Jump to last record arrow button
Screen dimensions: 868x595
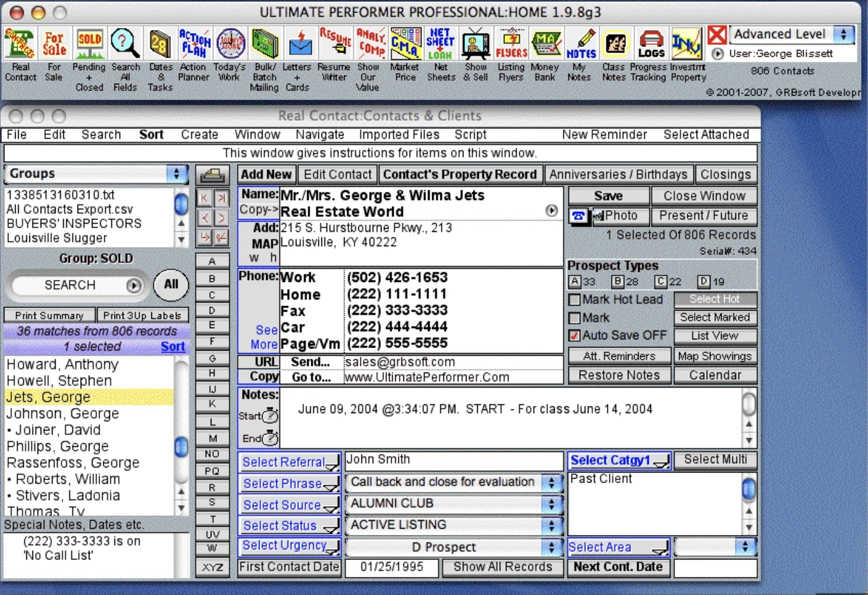(x=221, y=199)
